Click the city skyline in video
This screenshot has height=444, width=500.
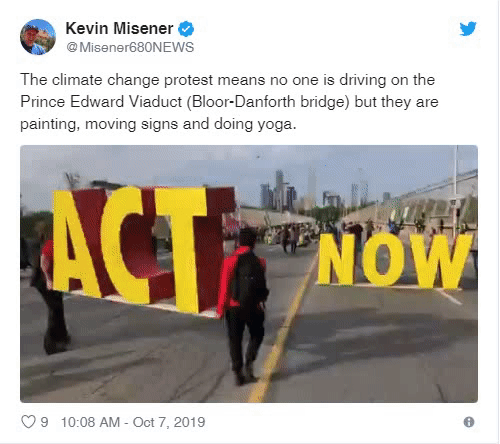coord(313,191)
